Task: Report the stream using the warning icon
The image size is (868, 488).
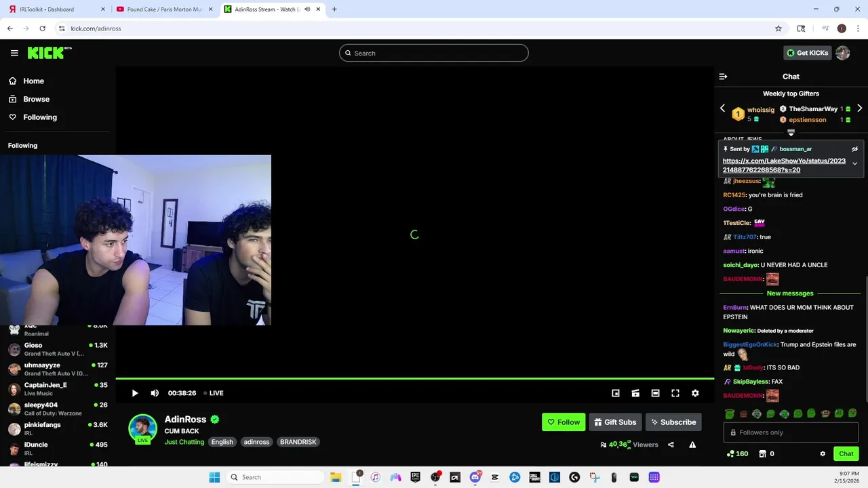Action: point(692,445)
